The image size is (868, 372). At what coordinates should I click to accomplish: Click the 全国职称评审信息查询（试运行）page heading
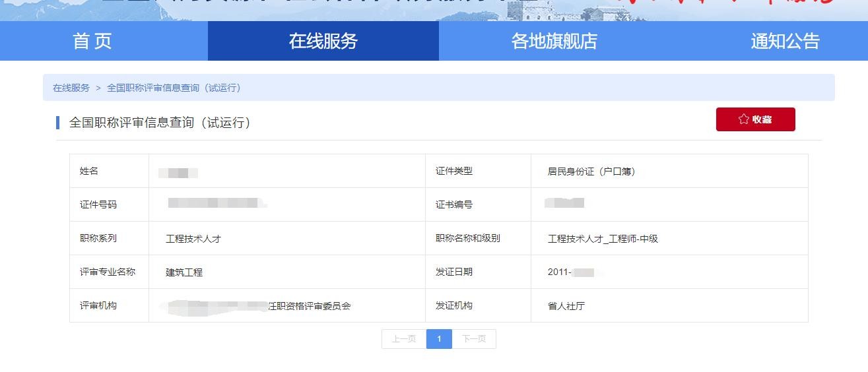tap(160, 123)
